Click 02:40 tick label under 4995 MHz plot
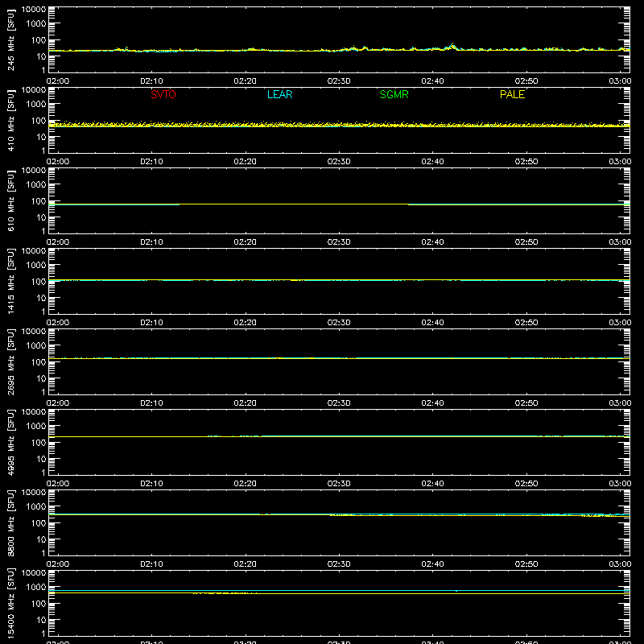The width and height of the screenshot is (644, 644). coord(432,484)
